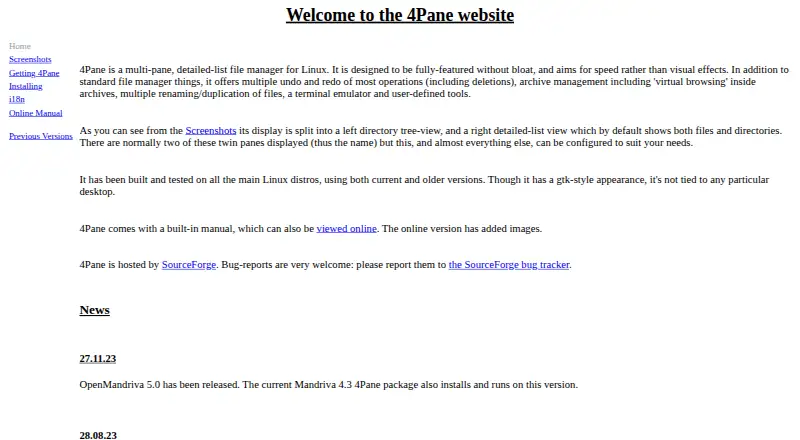View the Previous Versions page
Screen dimensions: 800x440
[x=40, y=136]
